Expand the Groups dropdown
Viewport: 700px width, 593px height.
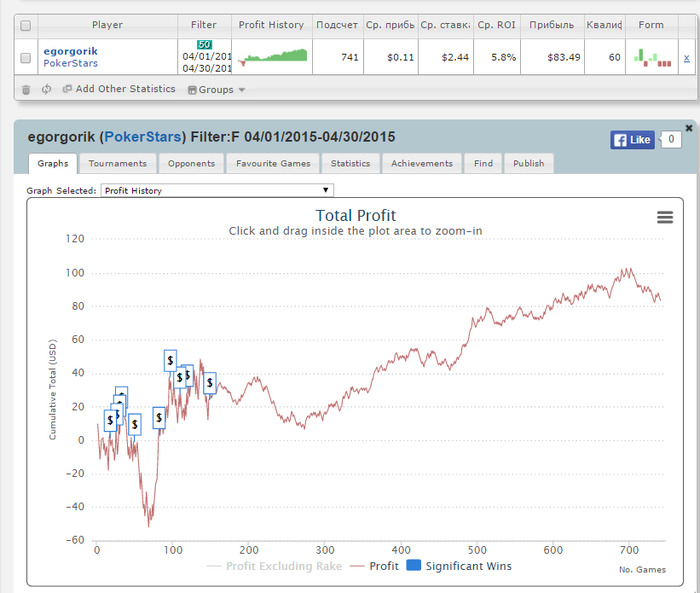(x=217, y=90)
